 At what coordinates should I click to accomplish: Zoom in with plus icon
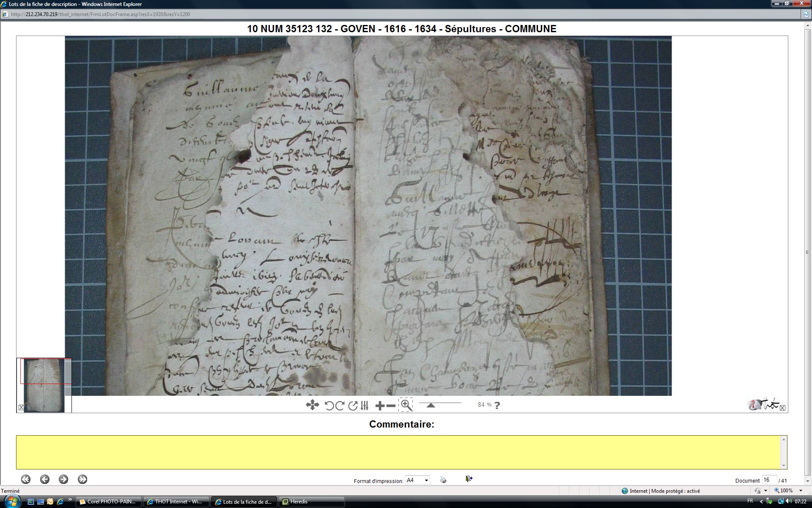coord(379,406)
